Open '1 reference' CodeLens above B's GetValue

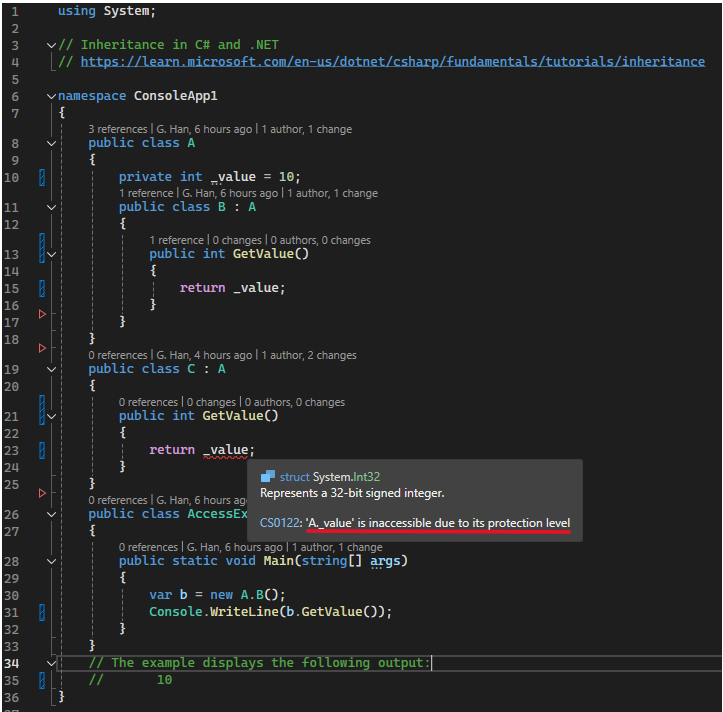click(176, 240)
